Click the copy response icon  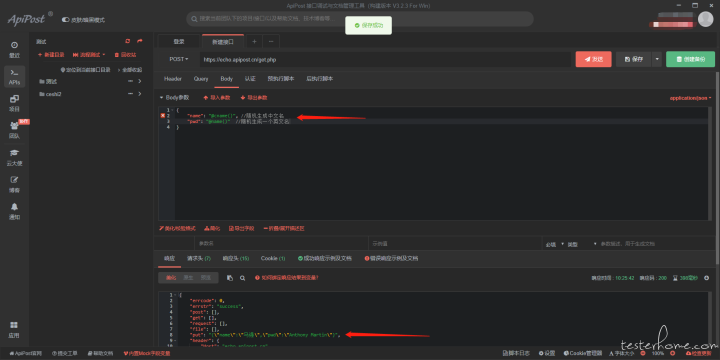230,278
